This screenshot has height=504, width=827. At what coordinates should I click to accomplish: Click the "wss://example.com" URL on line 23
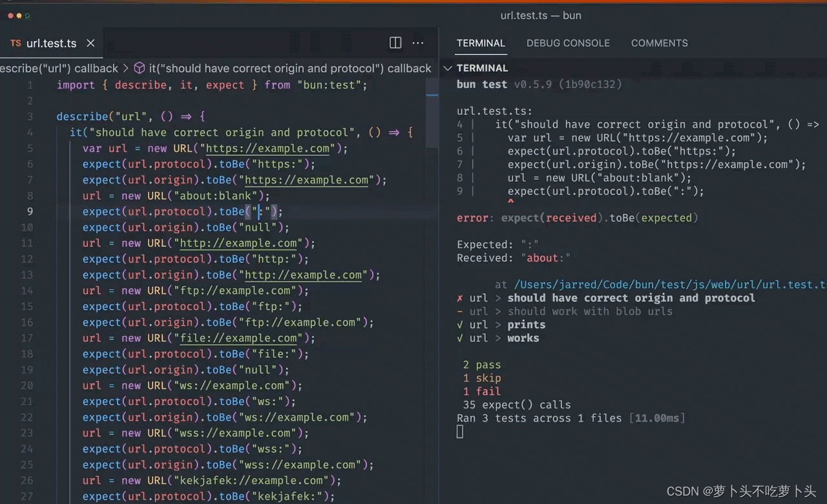point(235,433)
